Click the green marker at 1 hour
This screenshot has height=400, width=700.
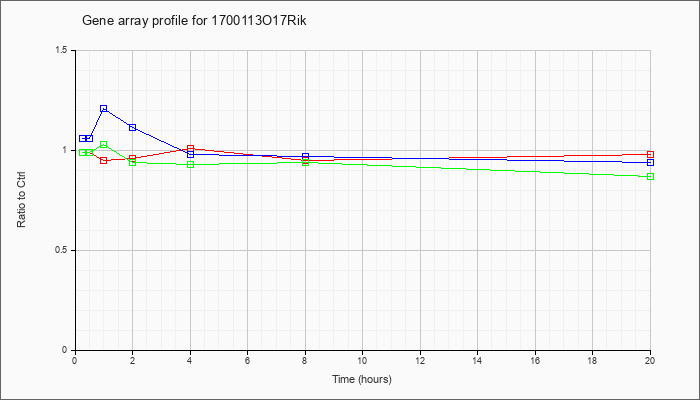coord(104,145)
